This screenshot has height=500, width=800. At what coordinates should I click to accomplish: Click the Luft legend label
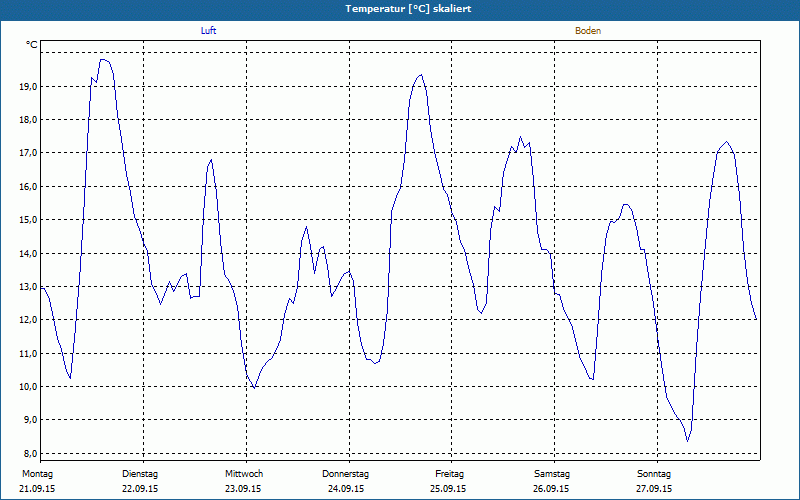tap(208, 31)
